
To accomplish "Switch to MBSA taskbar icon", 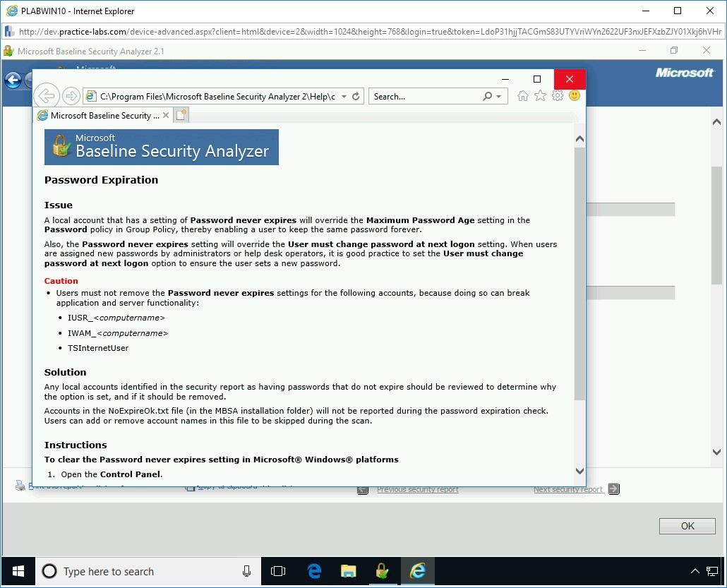I will point(382,571).
